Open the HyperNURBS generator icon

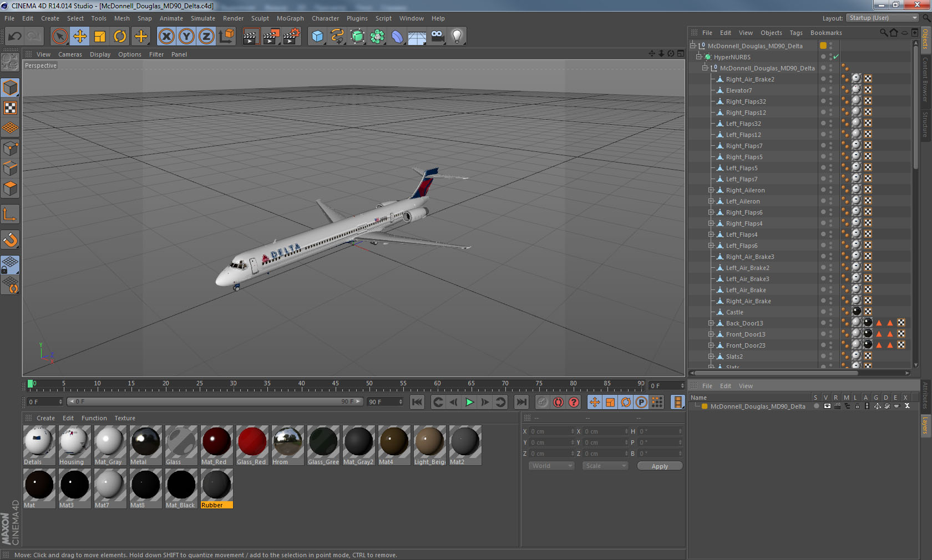click(x=357, y=37)
